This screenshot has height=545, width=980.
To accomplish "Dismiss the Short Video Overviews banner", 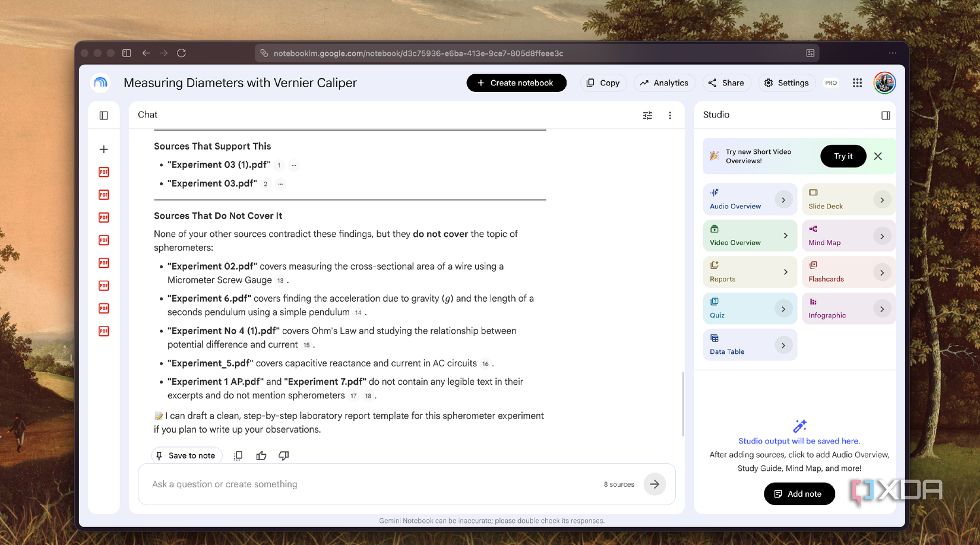I will click(878, 156).
